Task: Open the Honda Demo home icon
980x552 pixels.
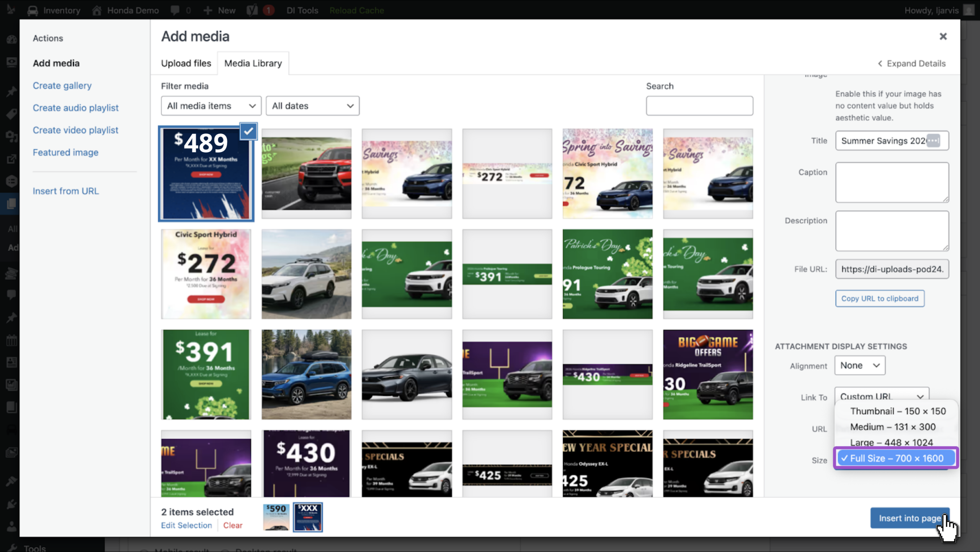Action: pyautogui.click(x=97, y=10)
